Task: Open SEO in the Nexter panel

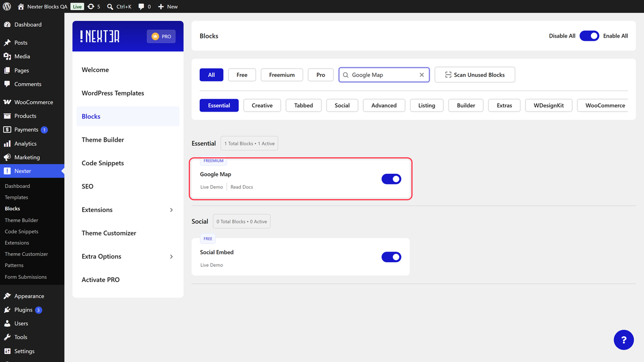Action: tap(128, 187)
